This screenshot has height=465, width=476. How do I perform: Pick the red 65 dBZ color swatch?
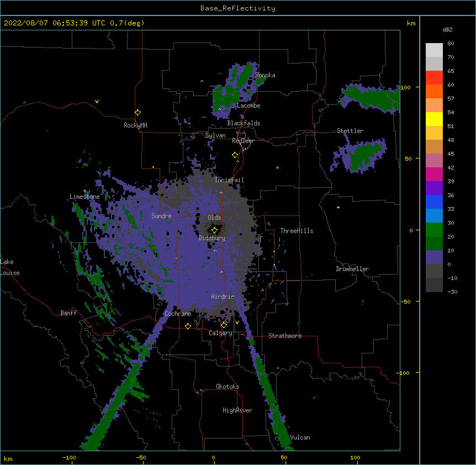[434, 78]
